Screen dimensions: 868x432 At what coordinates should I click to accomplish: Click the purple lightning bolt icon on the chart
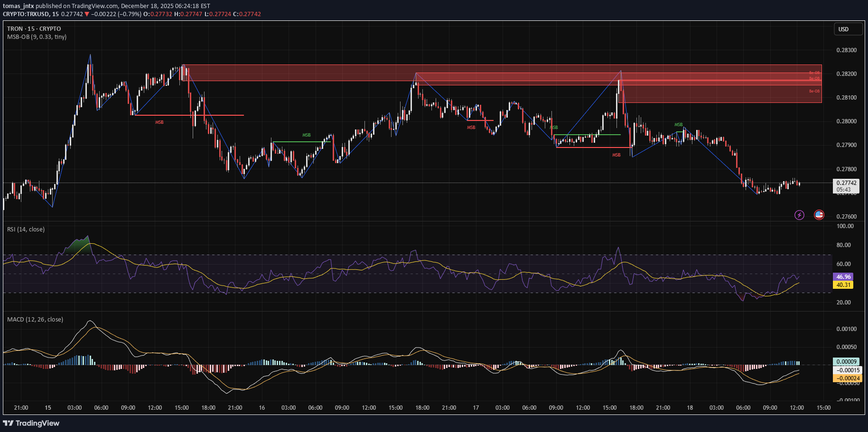(800, 215)
